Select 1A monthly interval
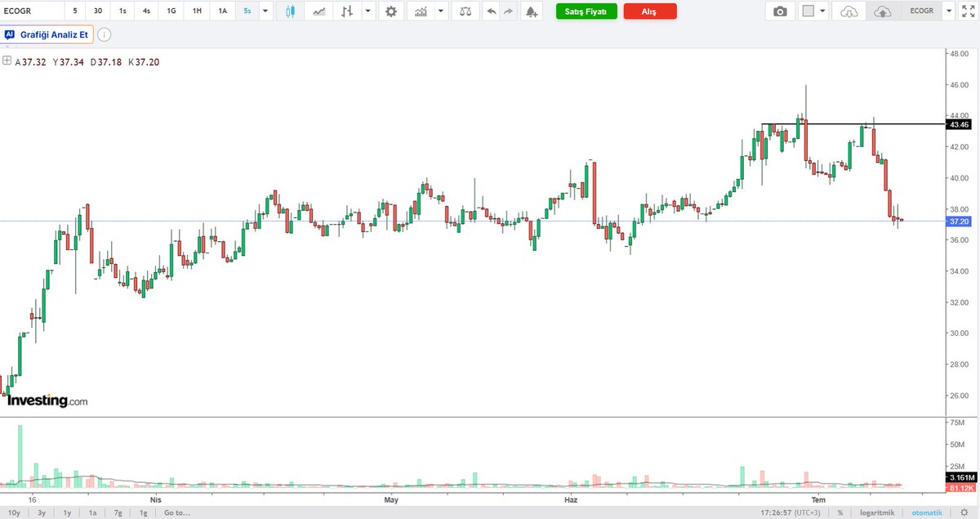This screenshot has width=980, height=519. pos(222,11)
